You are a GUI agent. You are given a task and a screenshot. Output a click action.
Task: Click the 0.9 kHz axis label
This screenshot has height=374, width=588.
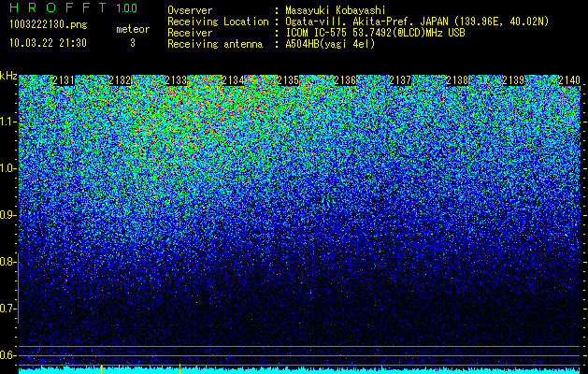[8, 215]
